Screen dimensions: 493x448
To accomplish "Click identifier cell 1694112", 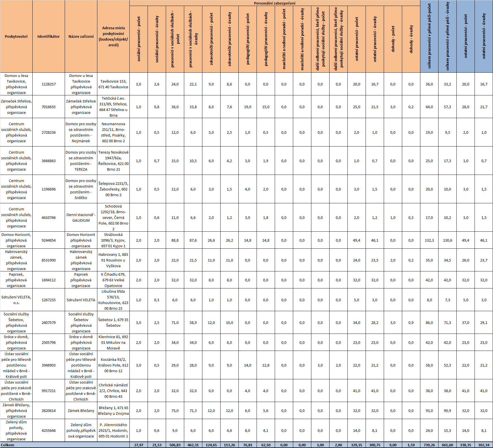I will pos(49,280).
